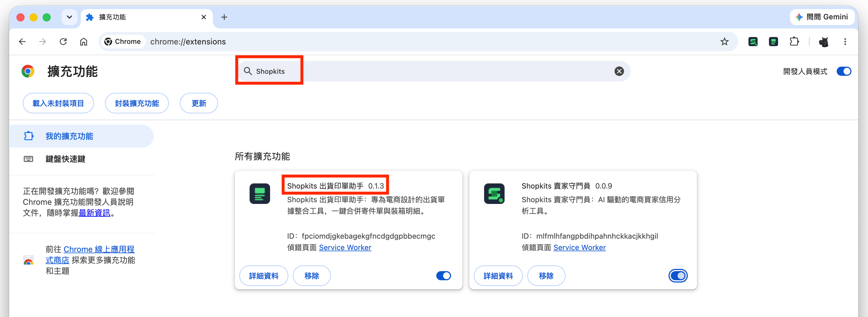Click the Shopkits 出貨印單助手 card icon
868x317 pixels.
(260, 194)
